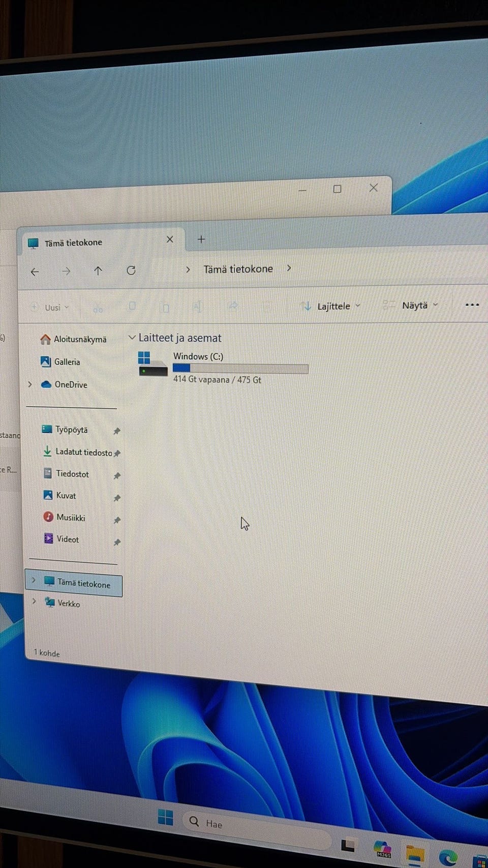Open the Musiikki folder shortcut
Image resolution: width=488 pixels, height=868 pixels.
pyautogui.click(x=64, y=517)
